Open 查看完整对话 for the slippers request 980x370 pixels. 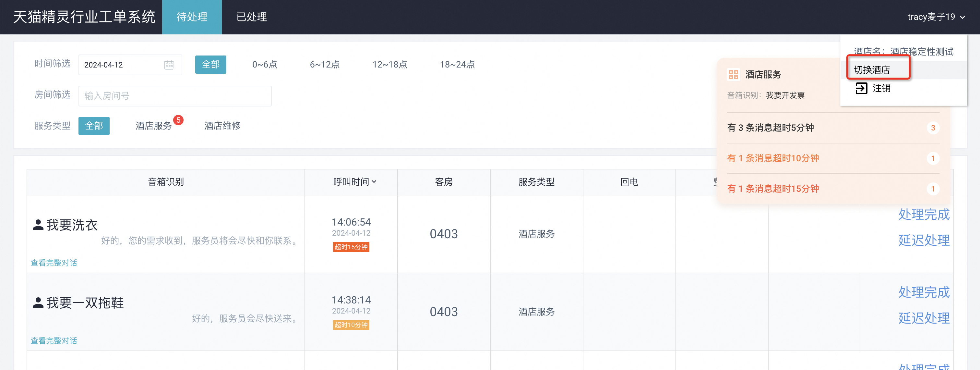[54, 340]
